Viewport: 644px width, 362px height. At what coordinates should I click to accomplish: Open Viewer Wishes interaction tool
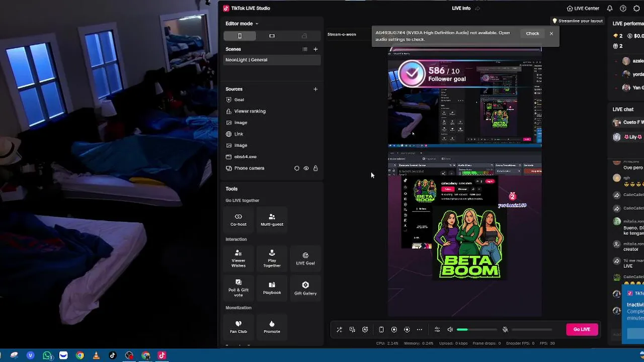click(238, 258)
